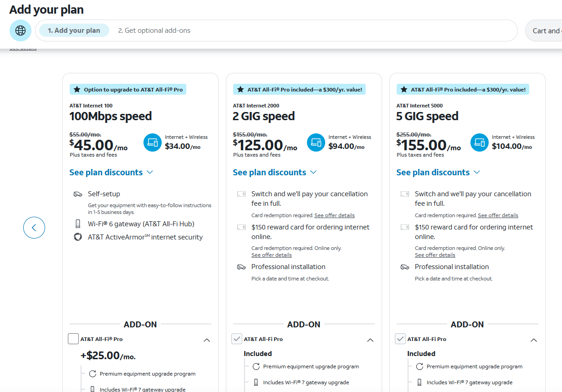This screenshot has width=562, height=392.
Task: Click the $125.00/mo price
Action: pos(265,145)
